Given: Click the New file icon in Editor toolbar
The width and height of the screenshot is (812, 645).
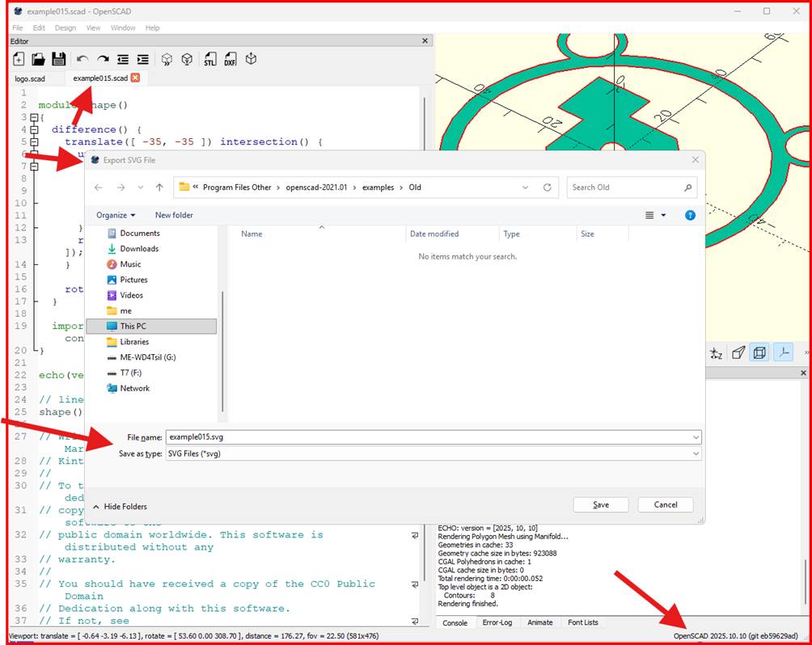Looking at the screenshot, I should (x=18, y=59).
